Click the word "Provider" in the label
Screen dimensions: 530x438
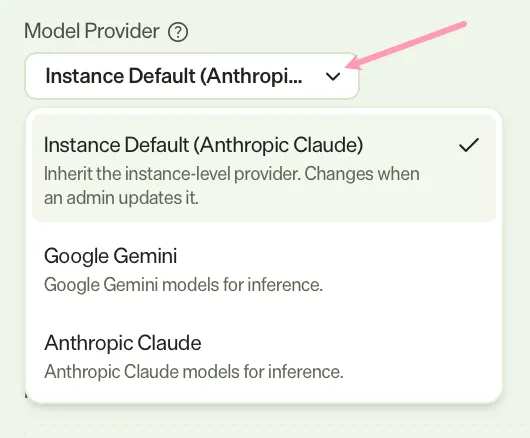pyautogui.click(x=122, y=31)
